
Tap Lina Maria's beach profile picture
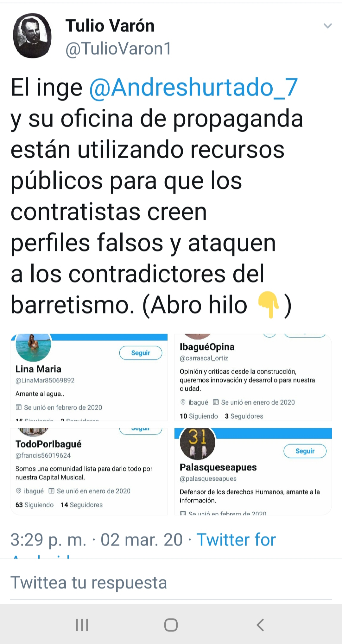(33, 347)
